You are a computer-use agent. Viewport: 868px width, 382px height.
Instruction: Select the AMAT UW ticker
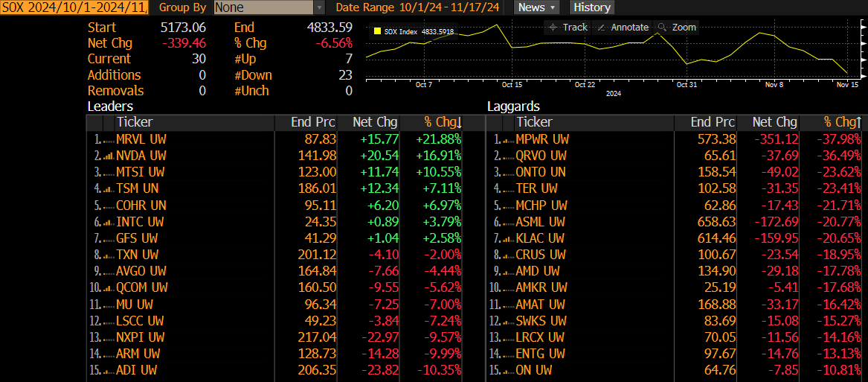pos(540,305)
